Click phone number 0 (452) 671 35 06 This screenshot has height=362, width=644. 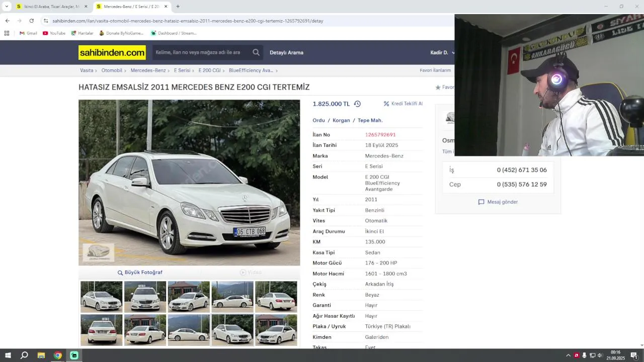522,170
